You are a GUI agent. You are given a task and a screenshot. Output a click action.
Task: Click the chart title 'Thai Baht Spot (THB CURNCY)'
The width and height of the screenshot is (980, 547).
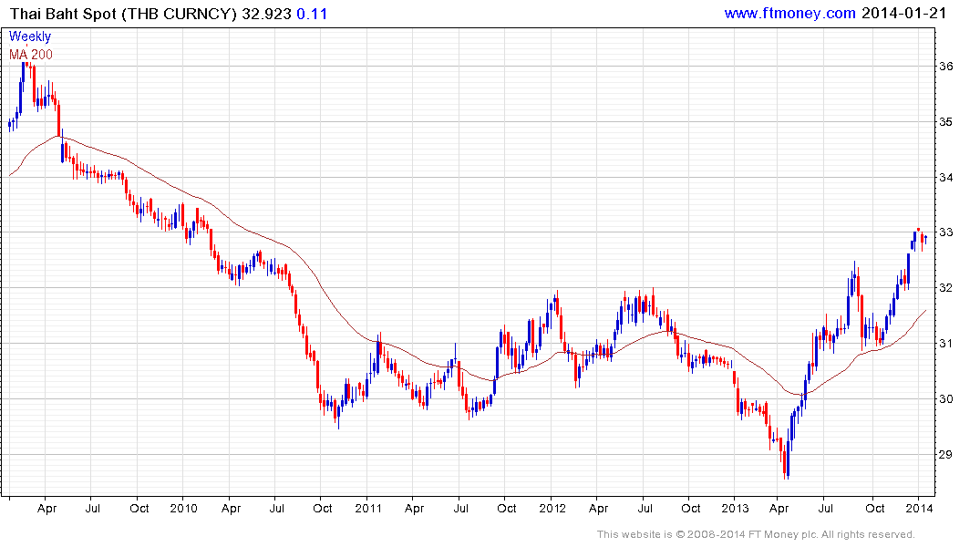coord(124,14)
